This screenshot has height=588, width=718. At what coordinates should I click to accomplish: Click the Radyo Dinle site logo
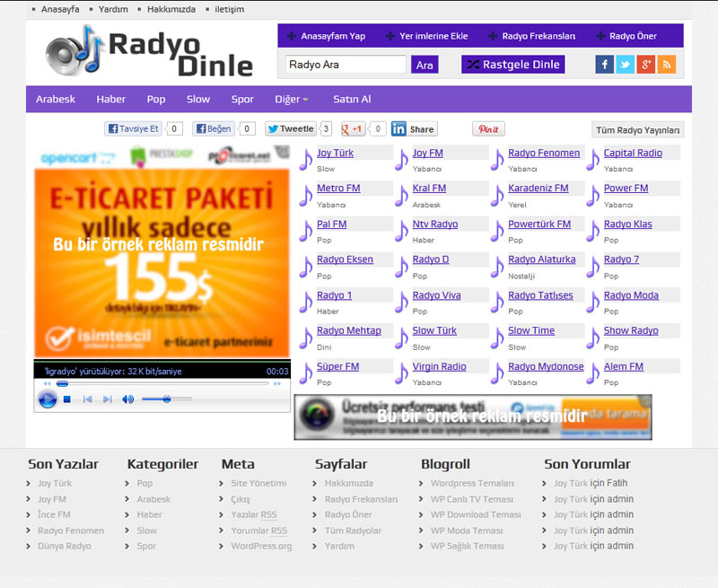(149, 51)
